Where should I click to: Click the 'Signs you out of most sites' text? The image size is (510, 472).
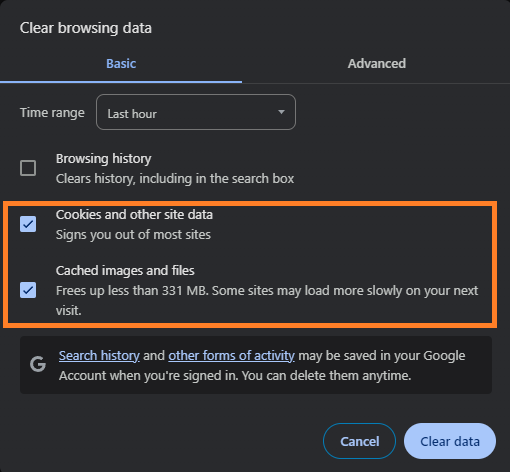[x=133, y=235]
